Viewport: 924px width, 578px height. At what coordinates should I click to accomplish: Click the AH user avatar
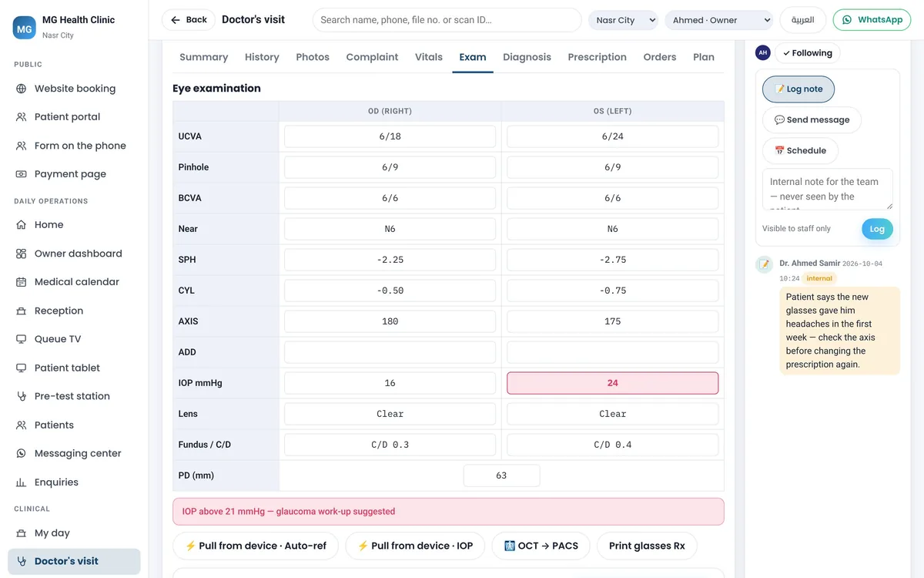[x=763, y=52]
